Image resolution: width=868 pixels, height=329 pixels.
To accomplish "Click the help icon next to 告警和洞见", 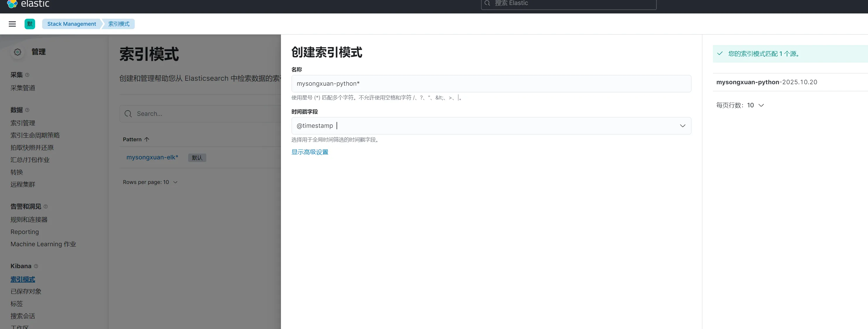I will pyautogui.click(x=45, y=206).
